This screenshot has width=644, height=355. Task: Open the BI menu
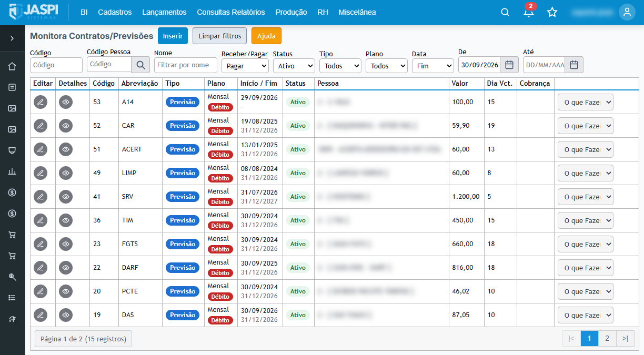pos(84,12)
